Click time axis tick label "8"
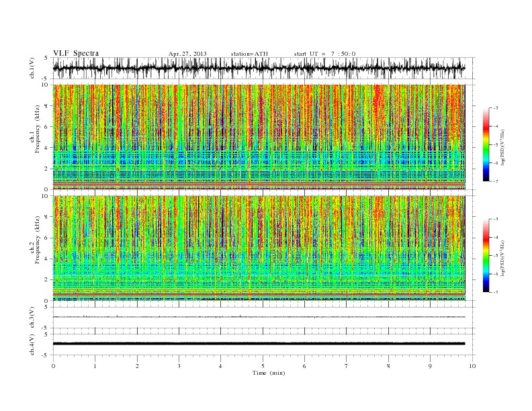 pyautogui.click(x=388, y=366)
